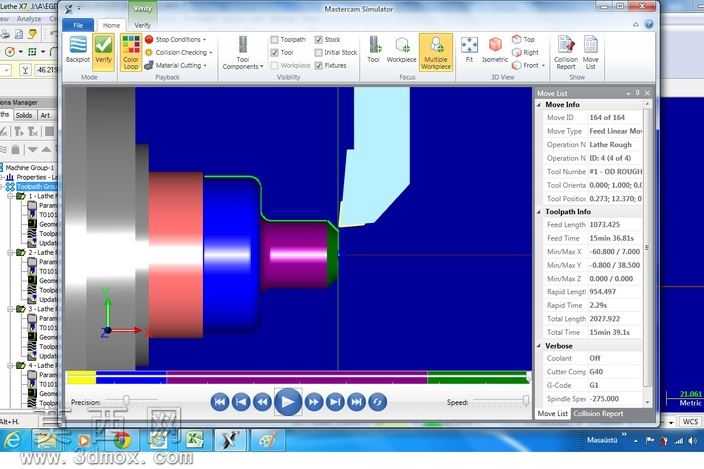The height and width of the screenshot is (469, 704).
Task: Pin the Move List panel
Action: pos(638,93)
